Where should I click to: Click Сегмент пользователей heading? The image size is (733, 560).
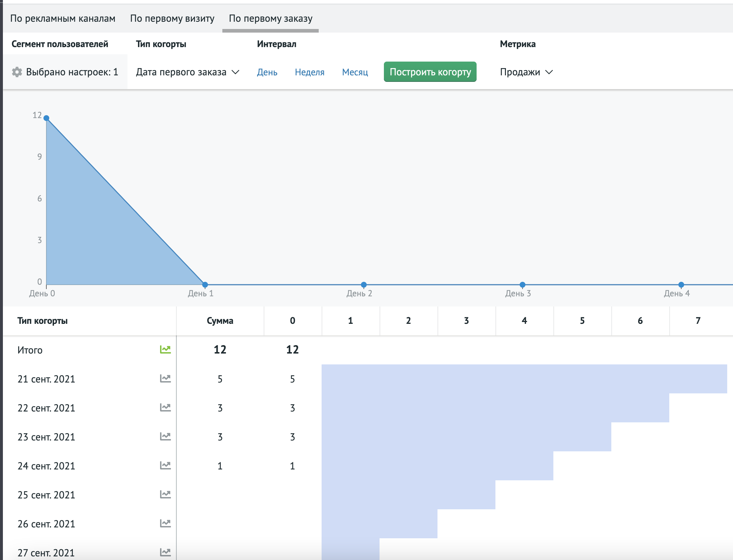coord(60,44)
